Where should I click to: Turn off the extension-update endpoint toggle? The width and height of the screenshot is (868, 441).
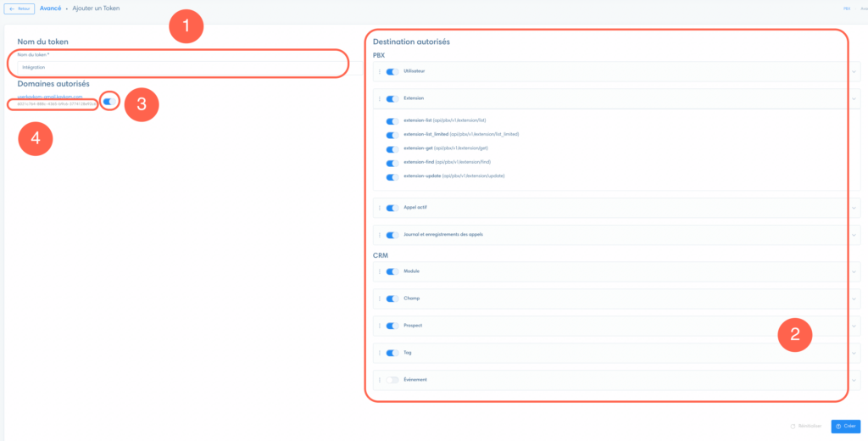(x=392, y=177)
